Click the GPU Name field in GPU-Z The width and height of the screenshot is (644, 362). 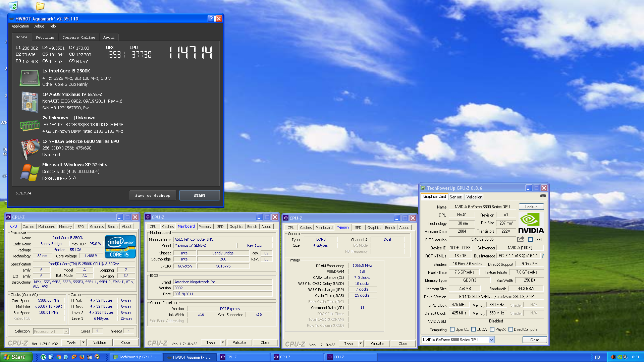pyautogui.click(x=482, y=207)
